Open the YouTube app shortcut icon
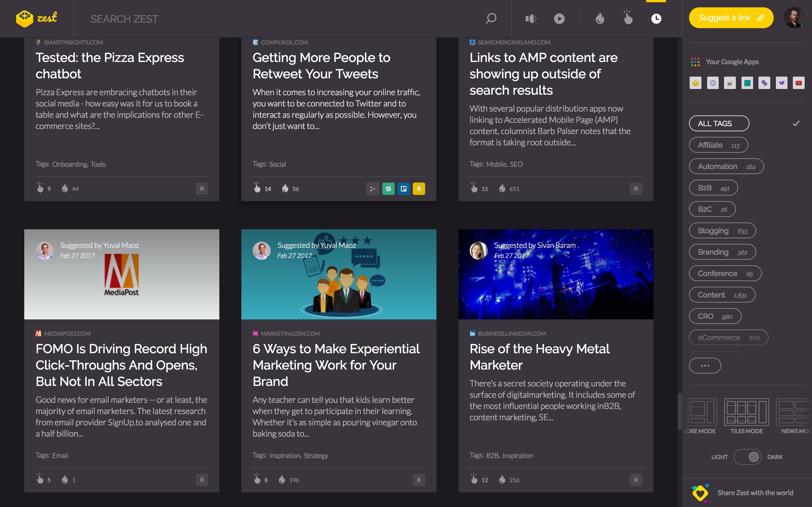812x507 pixels. tap(798, 83)
